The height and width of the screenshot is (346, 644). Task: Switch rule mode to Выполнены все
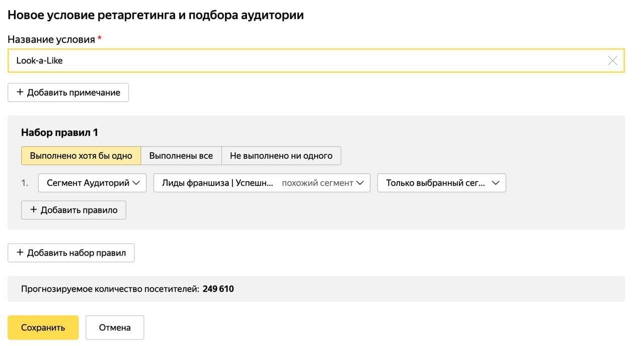tap(181, 156)
